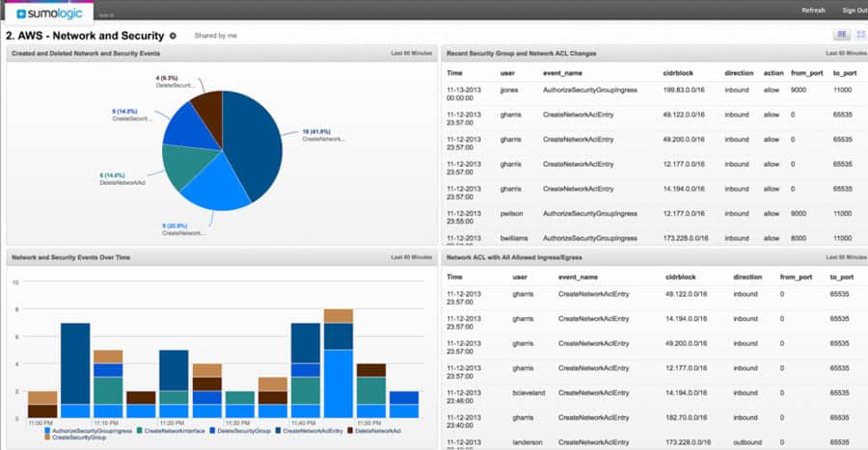Click time range of Network ACL Allowed panel

(846, 257)
